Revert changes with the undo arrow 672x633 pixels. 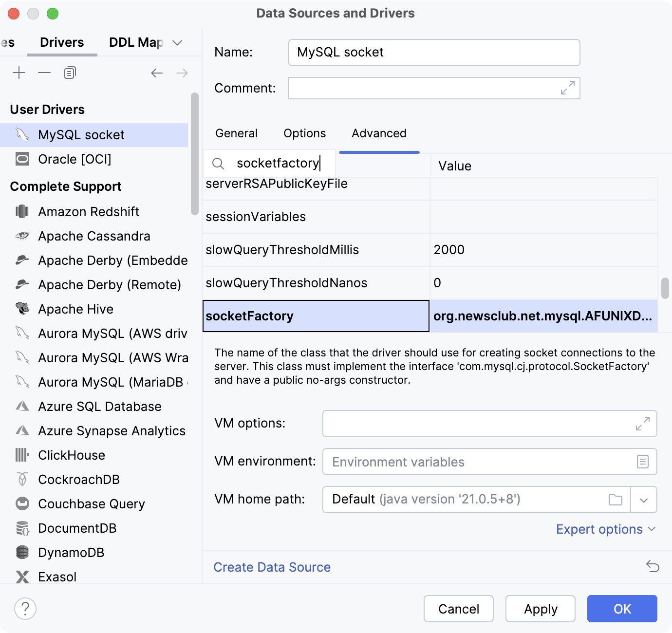653,567
